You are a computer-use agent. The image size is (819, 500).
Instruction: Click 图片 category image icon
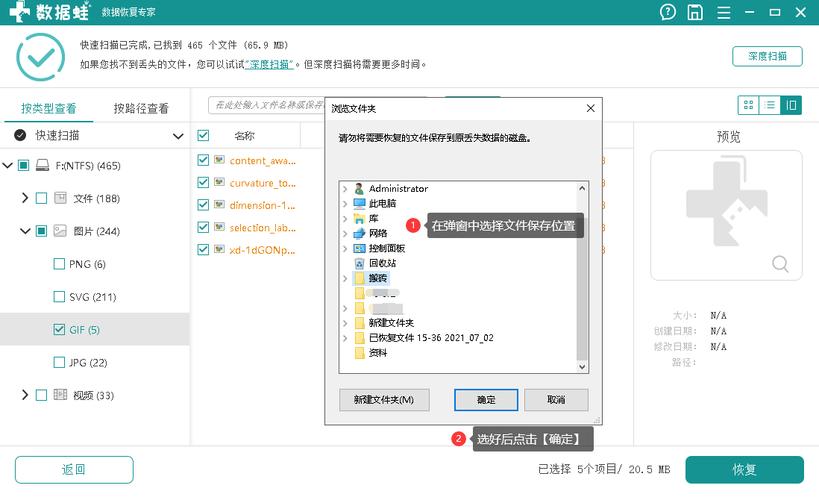point(60,231)
